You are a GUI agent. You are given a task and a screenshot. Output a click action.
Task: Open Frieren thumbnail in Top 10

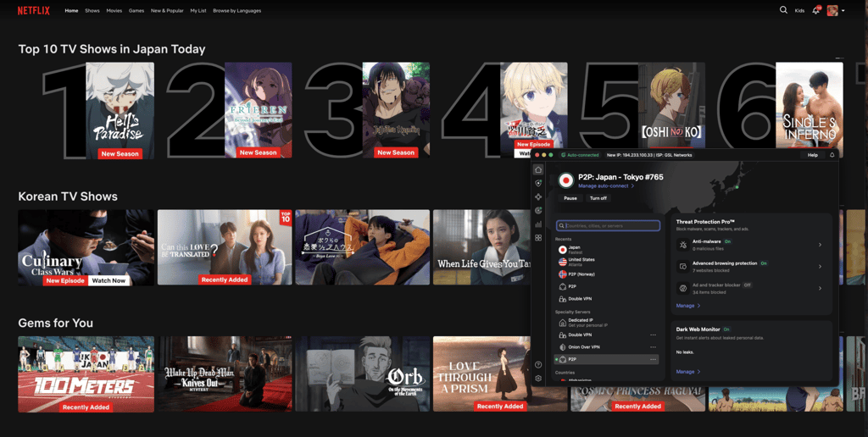258,110
